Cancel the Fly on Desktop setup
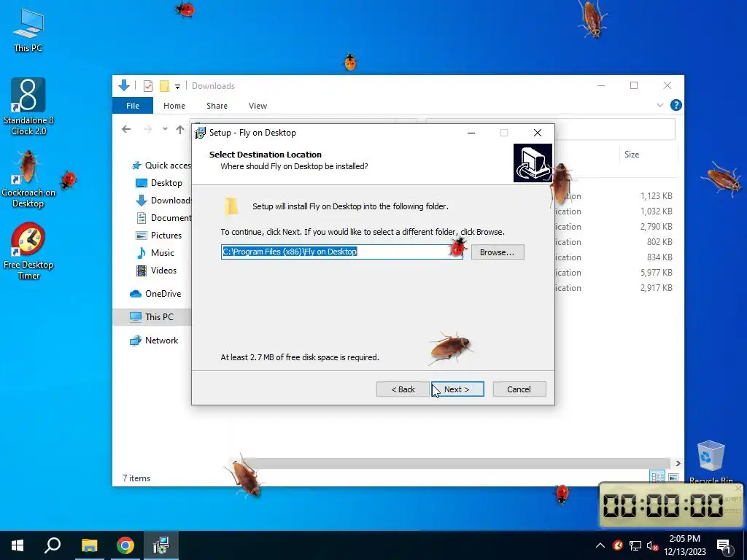 tap(519, 389)
